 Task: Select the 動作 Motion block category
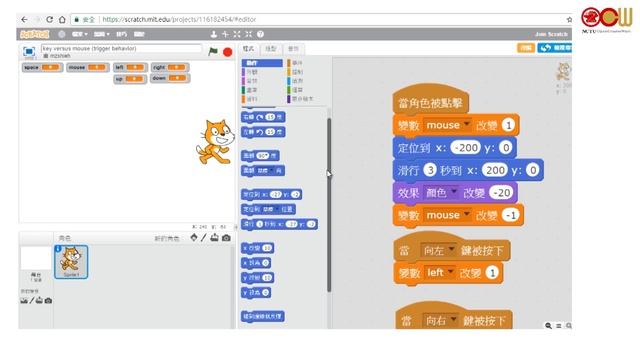coord(262,63)
